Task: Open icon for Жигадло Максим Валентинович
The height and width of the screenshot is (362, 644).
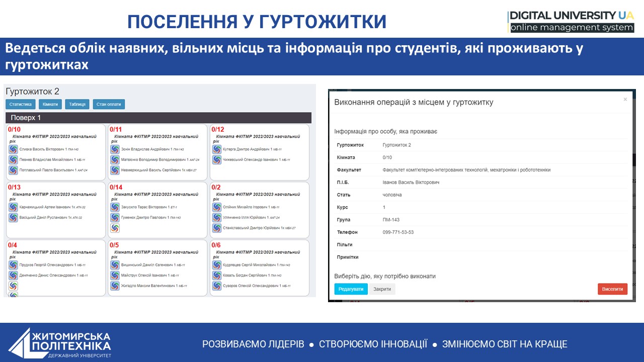Action: click(x=115, y=286)
